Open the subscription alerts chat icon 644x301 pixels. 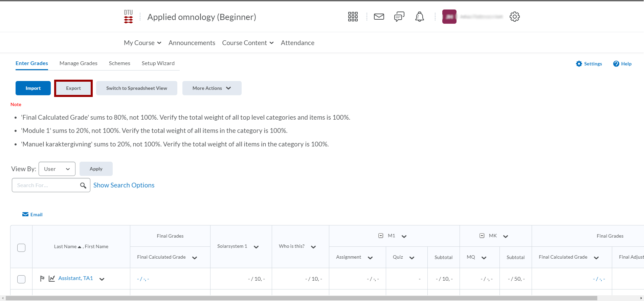tap(399, 17)
